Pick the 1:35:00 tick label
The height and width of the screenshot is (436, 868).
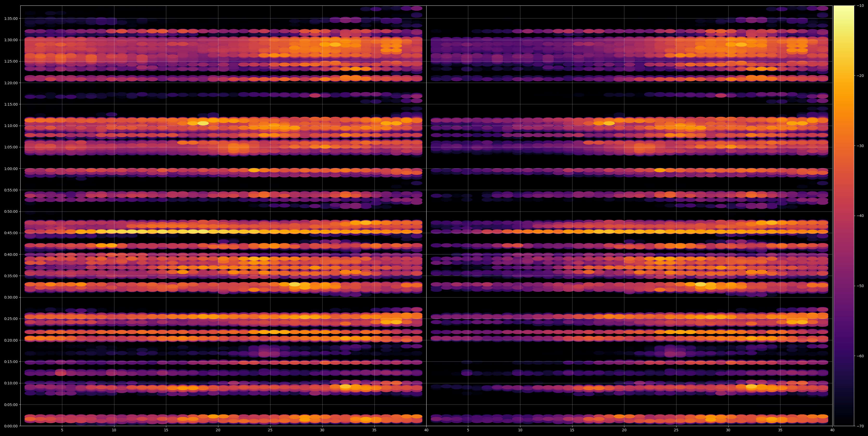click(11, 19)
